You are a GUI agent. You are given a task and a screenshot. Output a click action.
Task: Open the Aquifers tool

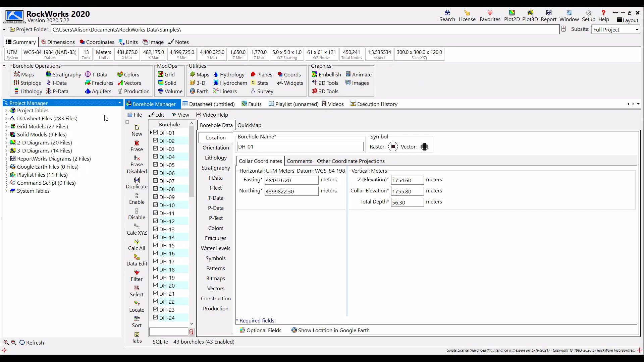coord(98,91)
